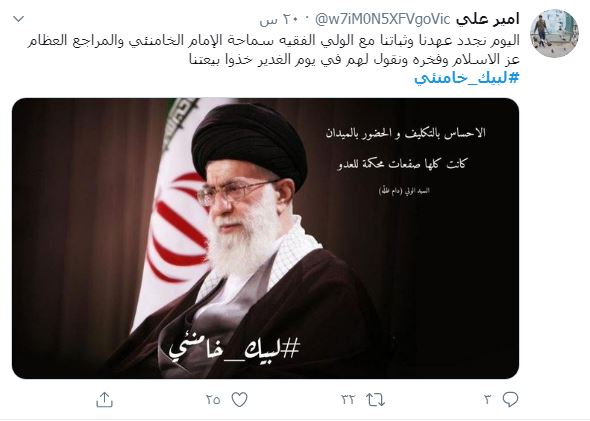Open tweet permalink via ٢٠ س timestamp

[278, 20]
